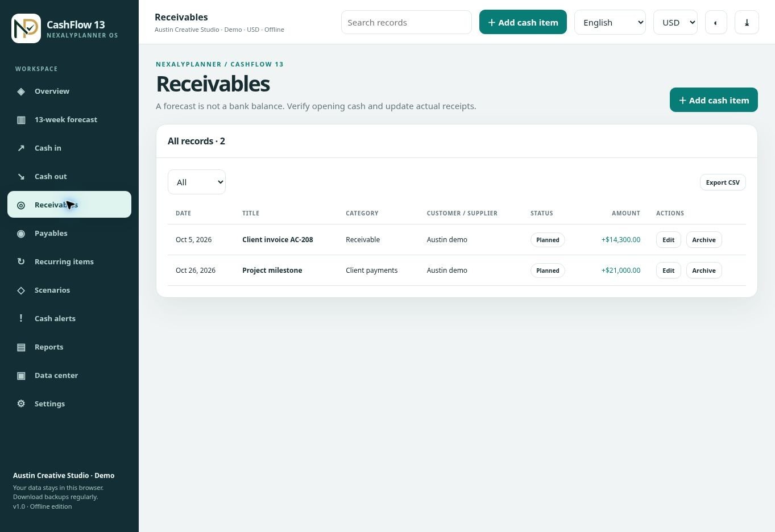
Task: Open the English language dropdown
Action: (610, 22)
